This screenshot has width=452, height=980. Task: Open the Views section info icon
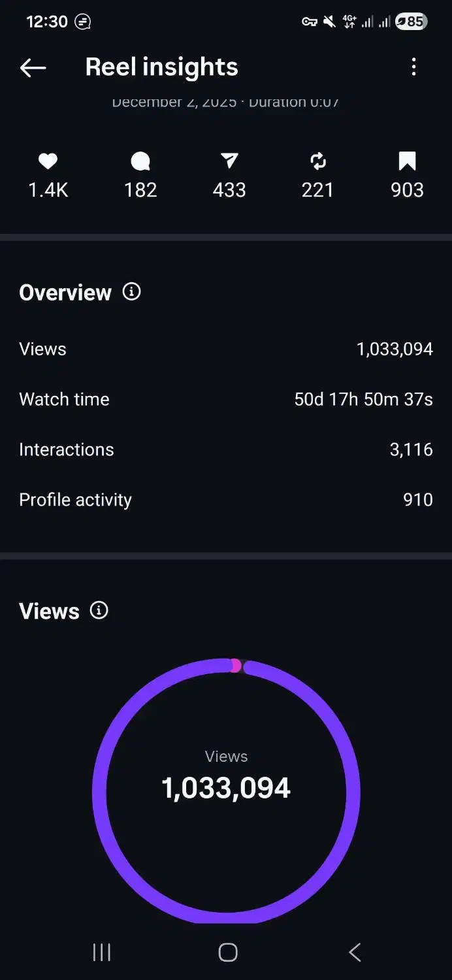[x=99, y=610]
